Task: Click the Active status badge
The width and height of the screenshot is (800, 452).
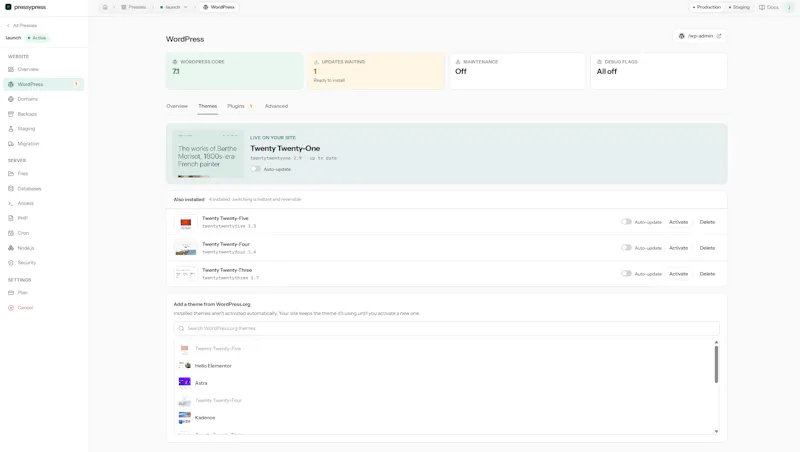Action: (37, 38)
